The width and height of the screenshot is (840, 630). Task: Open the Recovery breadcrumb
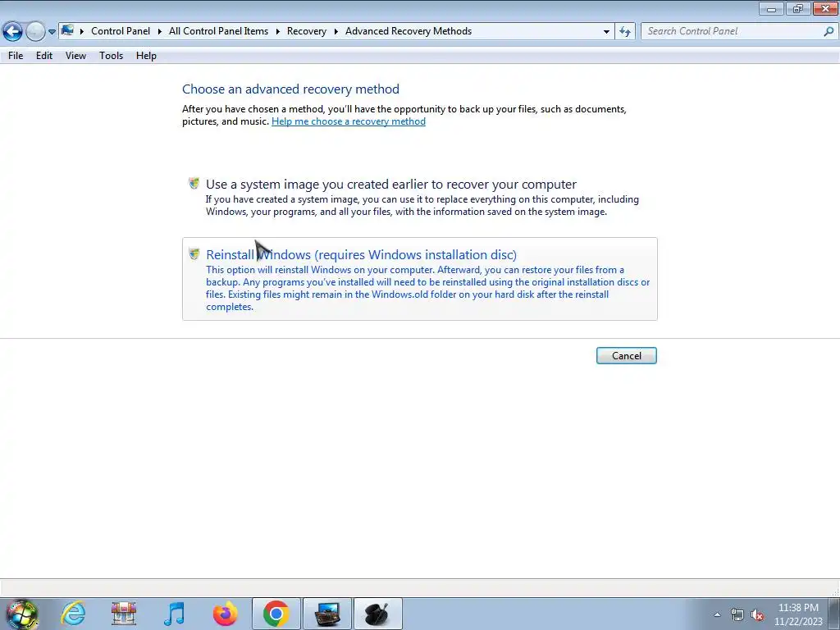point(307,31)
